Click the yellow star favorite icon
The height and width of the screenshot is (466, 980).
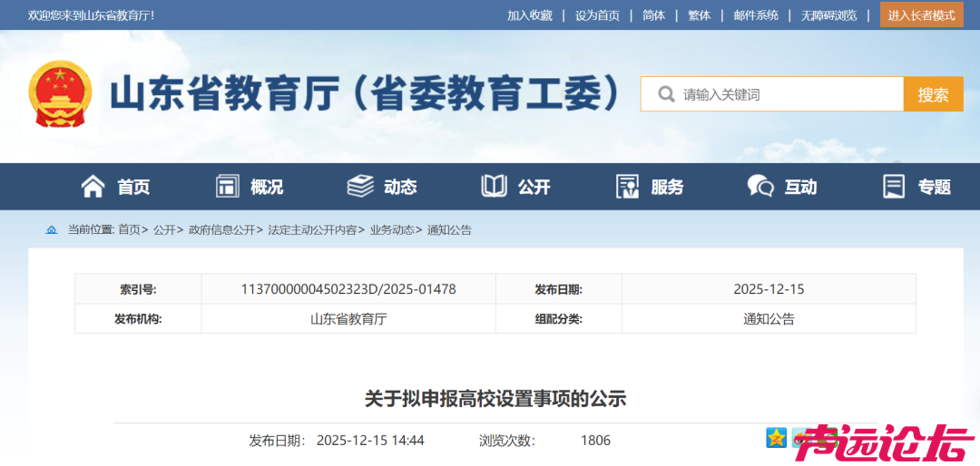(x=776, y=438)
